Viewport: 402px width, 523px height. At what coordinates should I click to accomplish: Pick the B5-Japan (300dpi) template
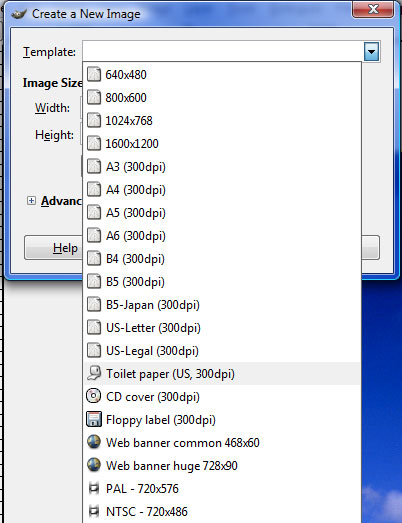tap(222, 305)
